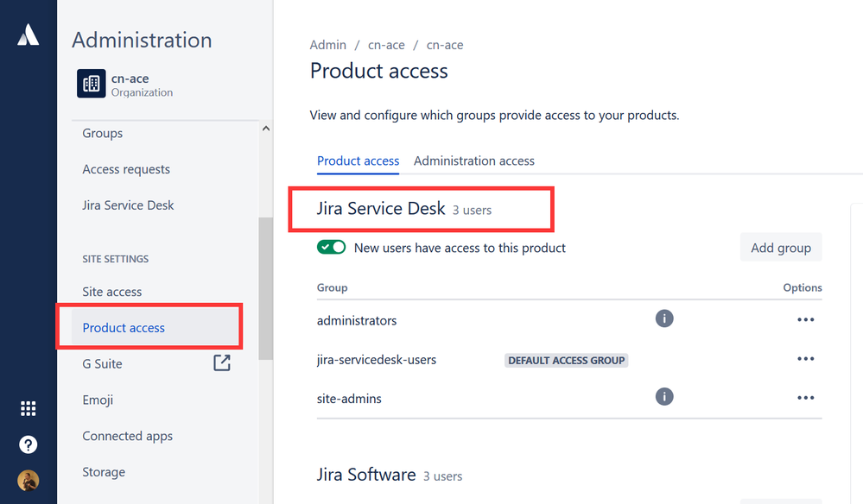Open options menu for jira-servicedesk-users group

click(806, 359)
